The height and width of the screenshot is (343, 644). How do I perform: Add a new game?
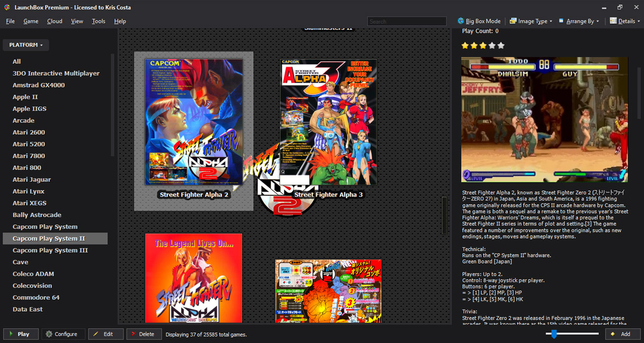coord(623,334)
